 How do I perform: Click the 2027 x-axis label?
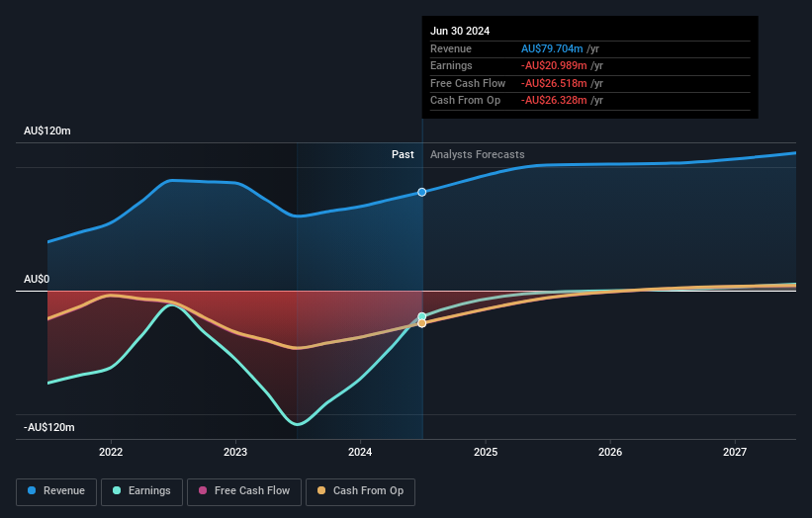tap(734, 452)
